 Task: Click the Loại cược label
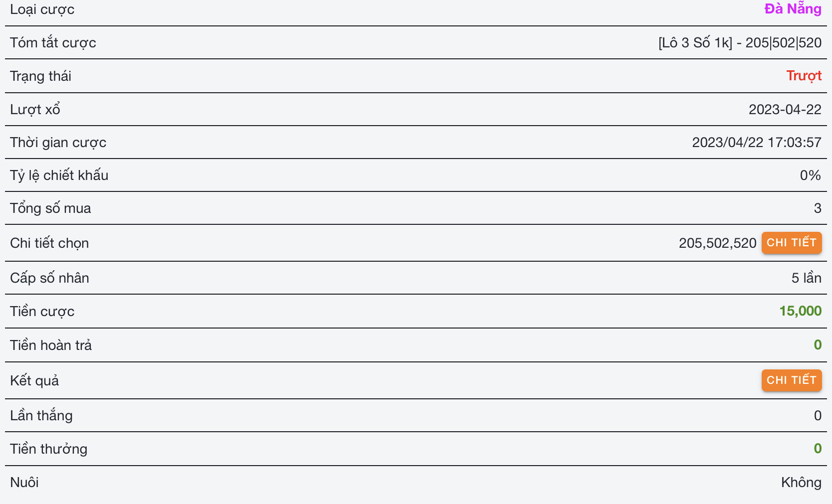coord(42,9)
